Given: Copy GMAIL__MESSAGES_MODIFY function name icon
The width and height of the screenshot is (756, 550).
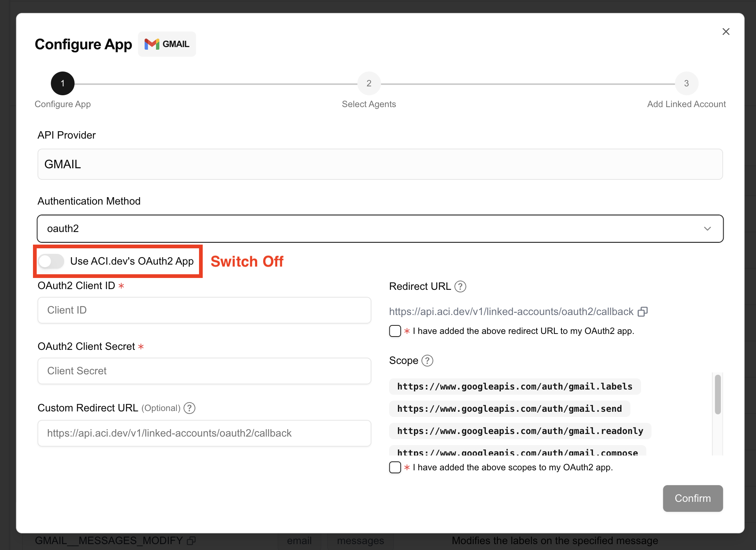Looking at the screenshot, I should 191,541.
